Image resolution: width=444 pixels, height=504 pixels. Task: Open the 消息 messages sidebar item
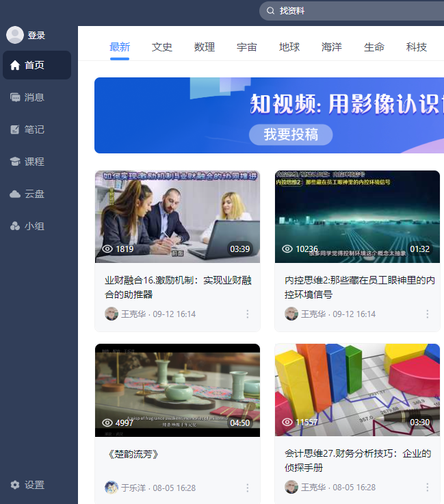click(x=37, y=97)
